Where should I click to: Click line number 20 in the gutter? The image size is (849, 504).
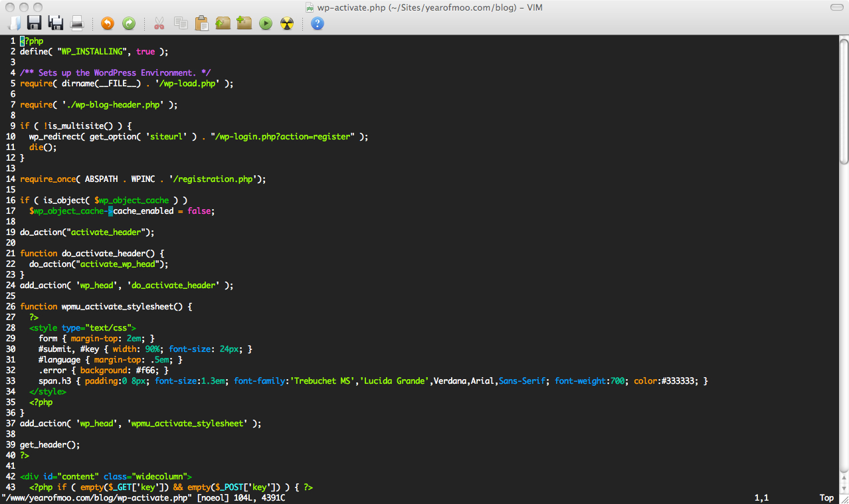[x=11, y=242]
